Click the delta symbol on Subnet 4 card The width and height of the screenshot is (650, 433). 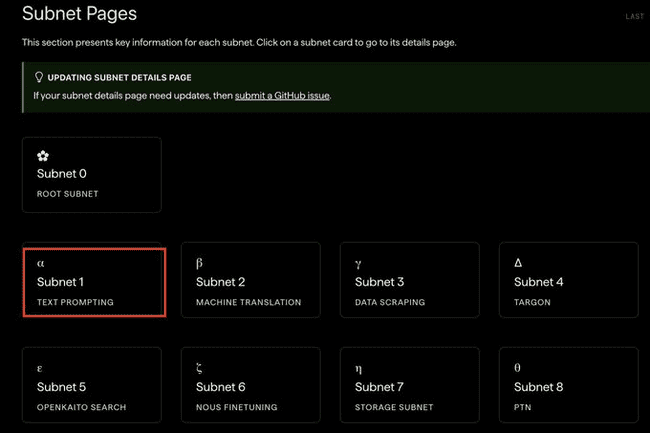pyautogui.click(x=518, y=263)
